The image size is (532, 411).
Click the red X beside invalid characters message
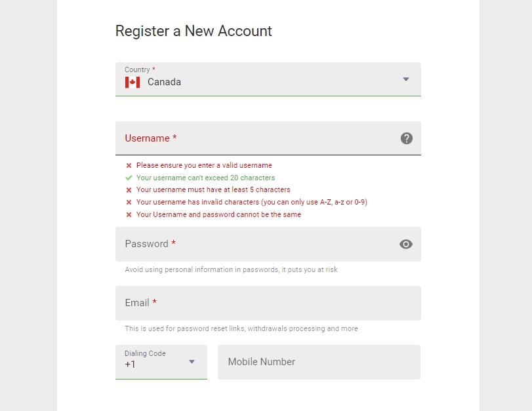[x=129, y=202]
